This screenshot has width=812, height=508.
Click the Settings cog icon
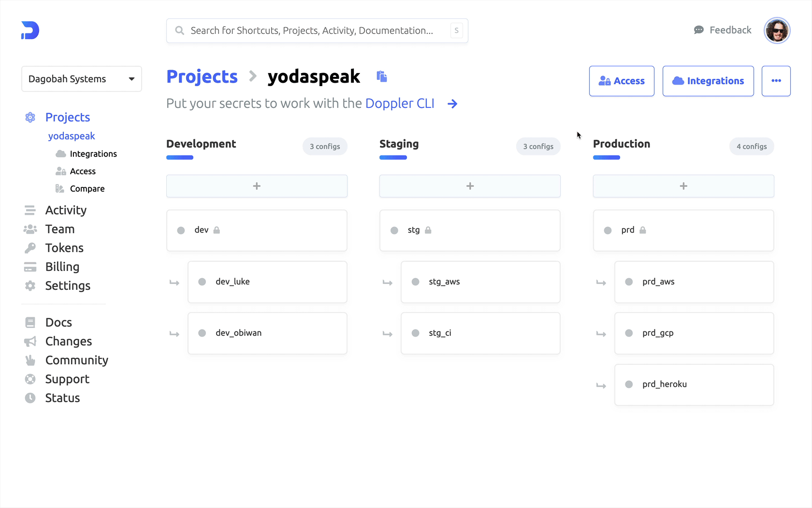point(30,285)
